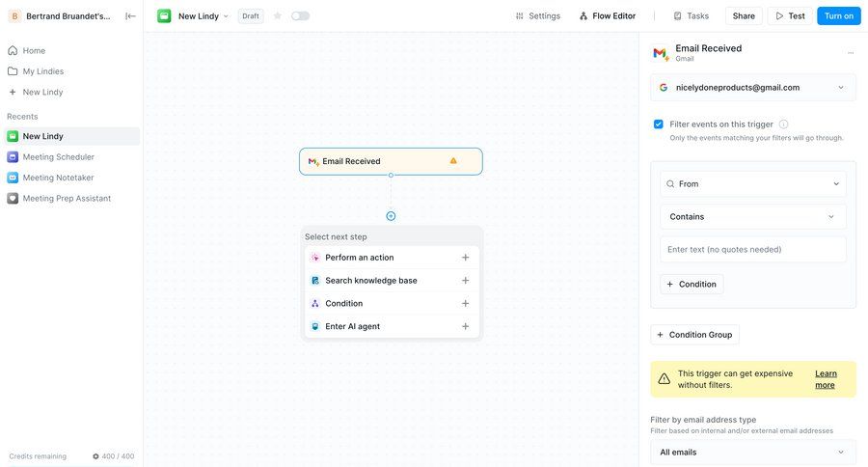868x467 pixels.
Task: Click the blue Turn on button
Action: tap(839, 16)
